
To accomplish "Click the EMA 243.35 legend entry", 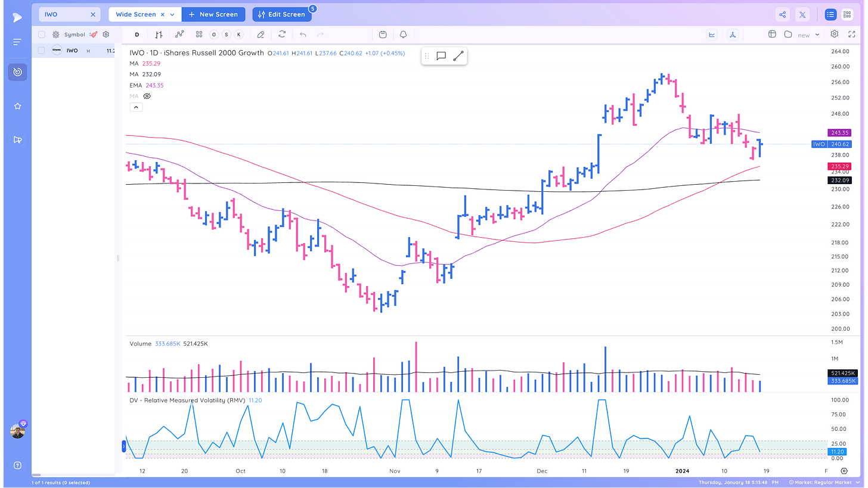I will point(147,85).
